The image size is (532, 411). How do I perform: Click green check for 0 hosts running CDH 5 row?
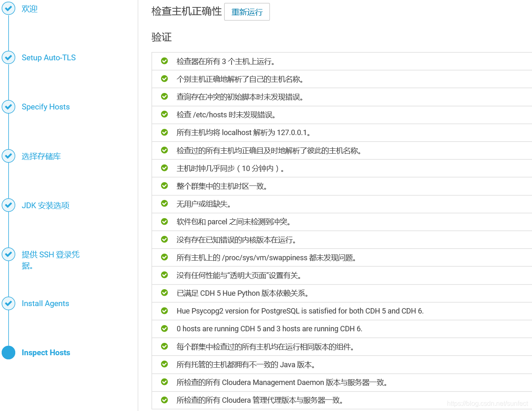point(164,328)
